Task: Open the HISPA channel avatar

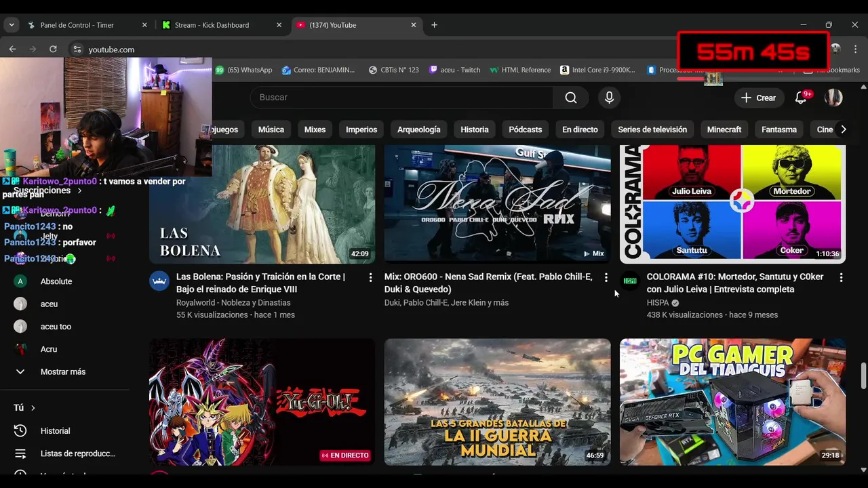Action: (630, 281)
